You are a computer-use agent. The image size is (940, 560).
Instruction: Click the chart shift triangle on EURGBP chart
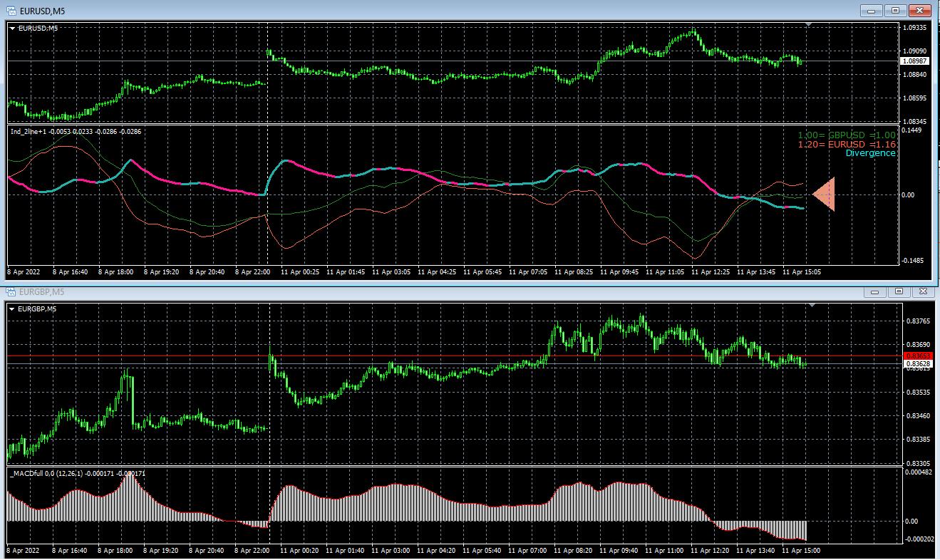pos(812,305)
